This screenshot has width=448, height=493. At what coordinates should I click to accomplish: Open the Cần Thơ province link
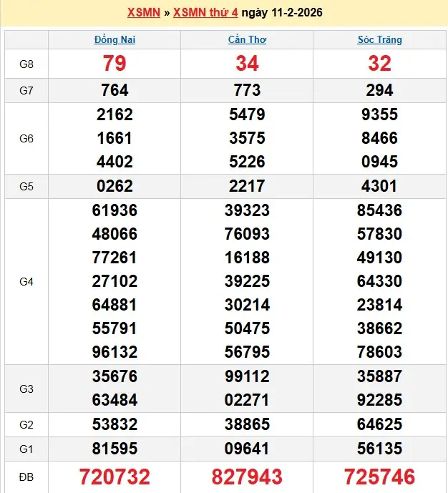click(x=247, y=40)
